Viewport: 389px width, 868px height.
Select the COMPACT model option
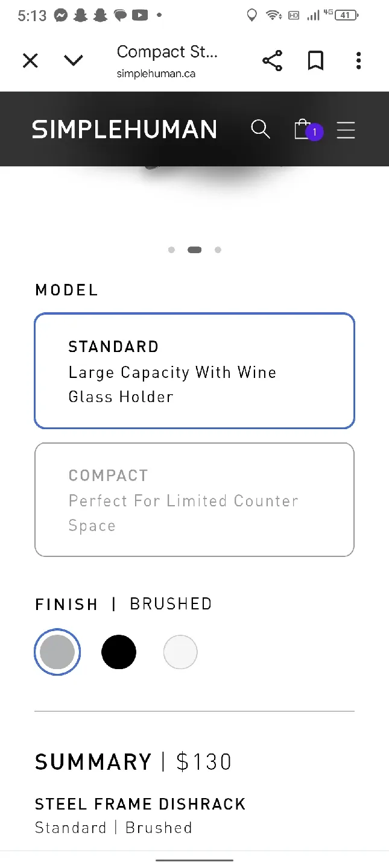pos(194,500)
